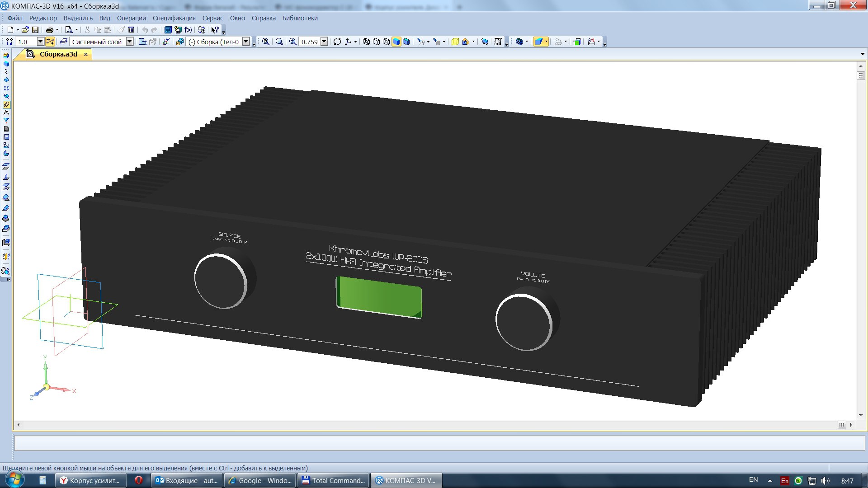Viewport: 868px width, 488px height.
Task: Open the Операции menu
Action: pos(132,18)
